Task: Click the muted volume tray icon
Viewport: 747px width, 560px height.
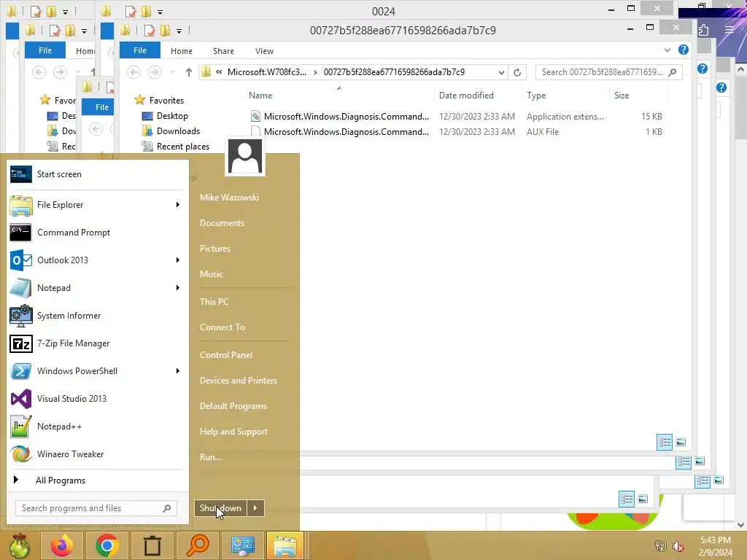Action: click(678, 545)
